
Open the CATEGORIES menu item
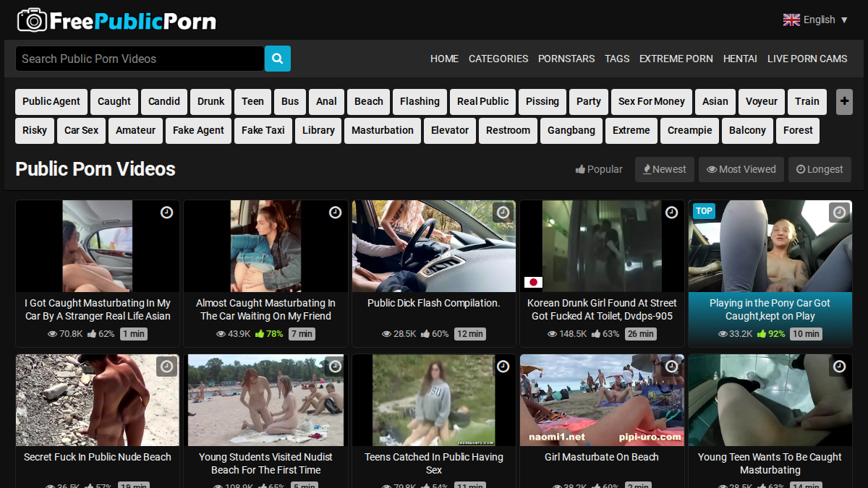pyautogui.click(x=498, y=59)
